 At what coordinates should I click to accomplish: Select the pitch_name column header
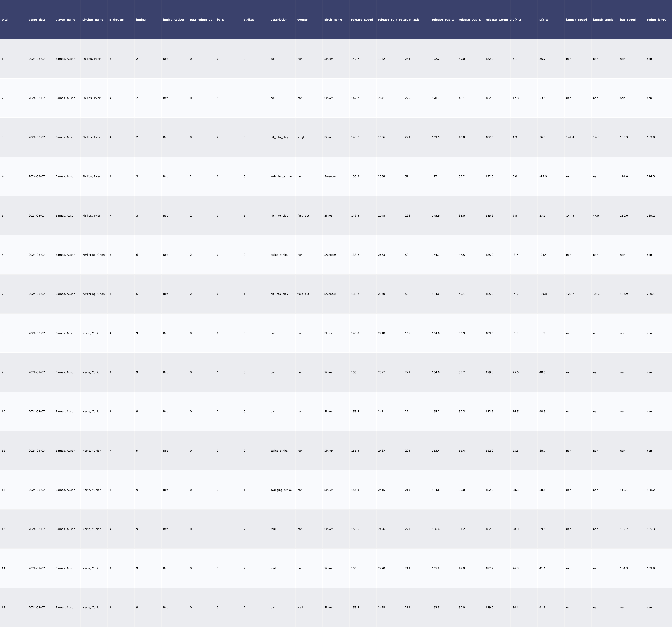click(333, 20)
